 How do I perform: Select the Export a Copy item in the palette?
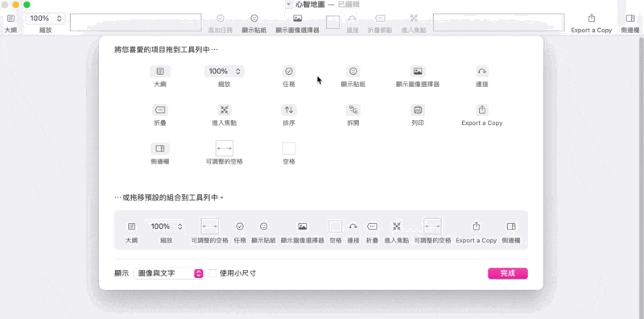(481, 110)
